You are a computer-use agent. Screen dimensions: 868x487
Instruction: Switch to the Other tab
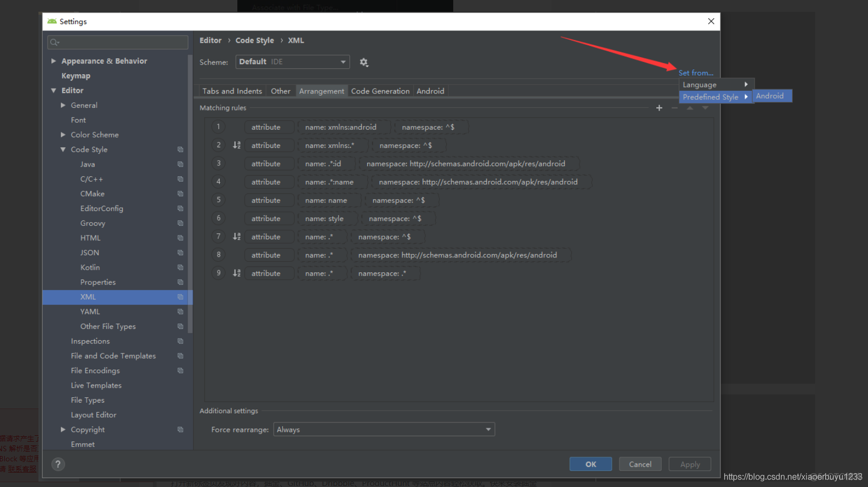point(281,91)
